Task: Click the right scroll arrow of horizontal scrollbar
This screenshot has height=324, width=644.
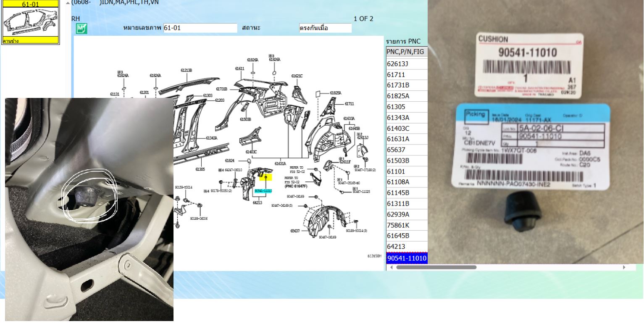Action: (x=624, y=267)
